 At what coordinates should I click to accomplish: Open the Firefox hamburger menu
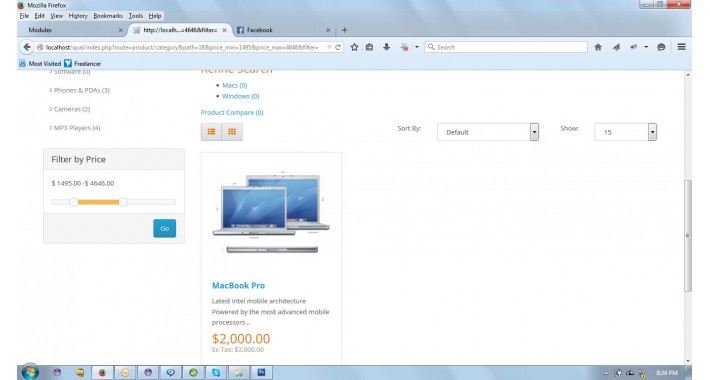(681, 47)
